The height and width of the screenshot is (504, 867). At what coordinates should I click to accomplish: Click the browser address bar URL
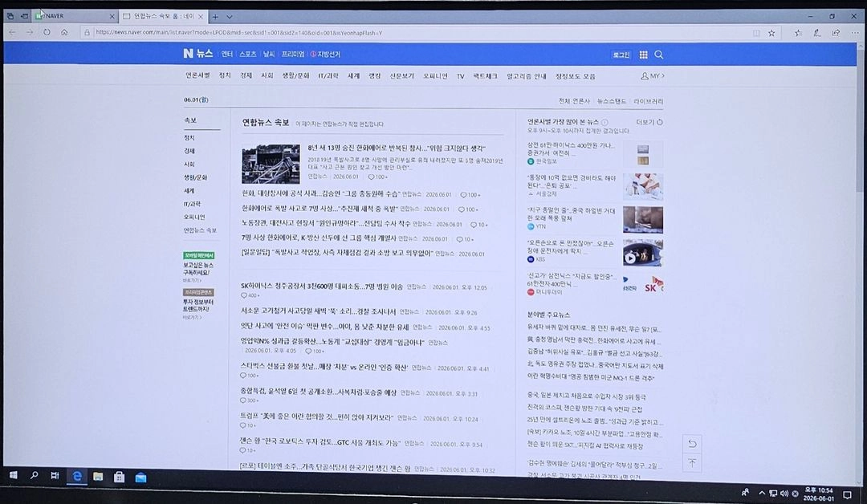click(x=238, y=33)
